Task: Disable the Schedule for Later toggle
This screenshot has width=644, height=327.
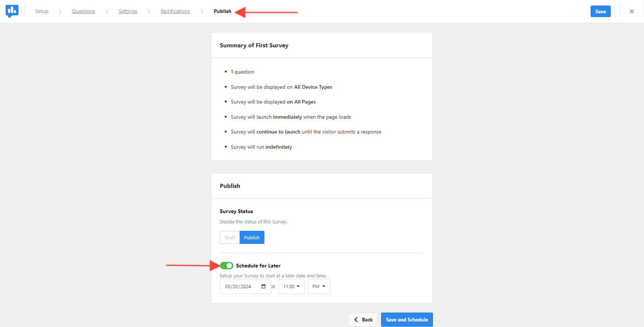Action: 227,266
